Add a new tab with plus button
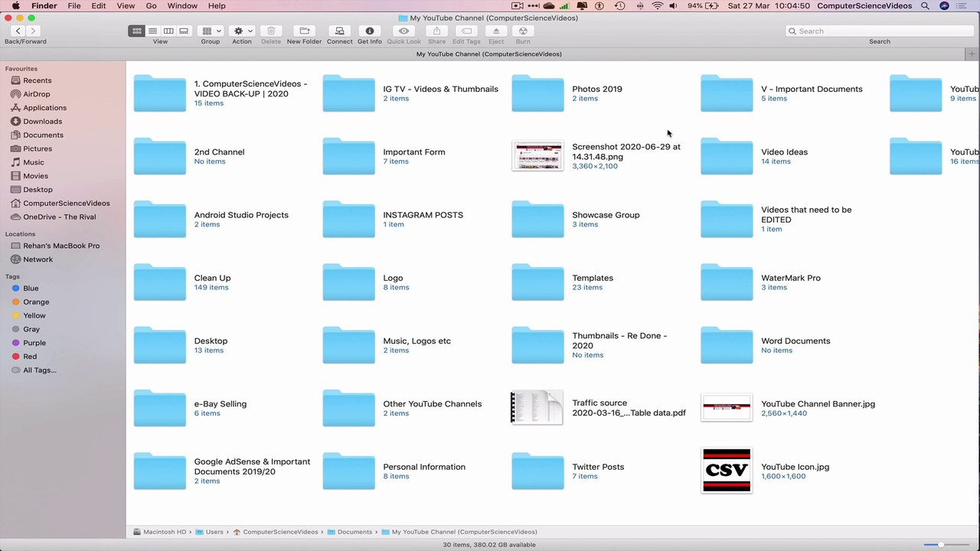Screen dimensions: 980x551 (x=972, y=54)
